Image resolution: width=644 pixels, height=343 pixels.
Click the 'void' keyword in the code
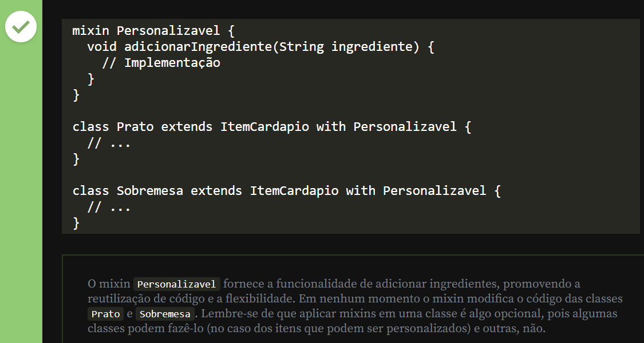click(x=102, y=46)
